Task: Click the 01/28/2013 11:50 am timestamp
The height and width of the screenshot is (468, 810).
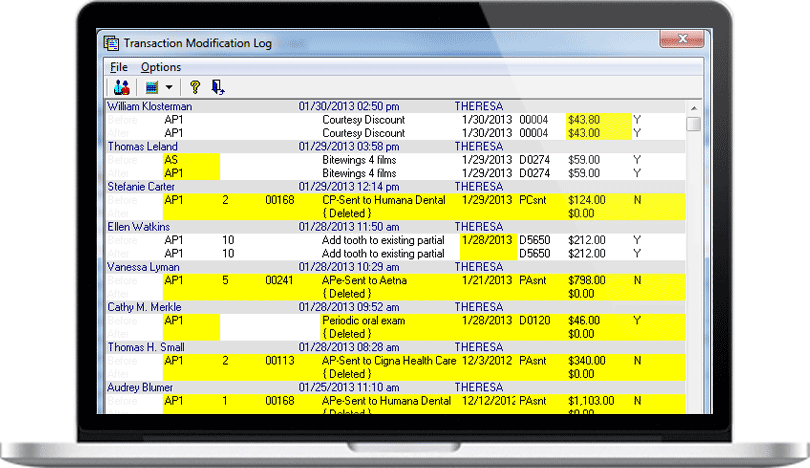Action: [x=349, y=227]
